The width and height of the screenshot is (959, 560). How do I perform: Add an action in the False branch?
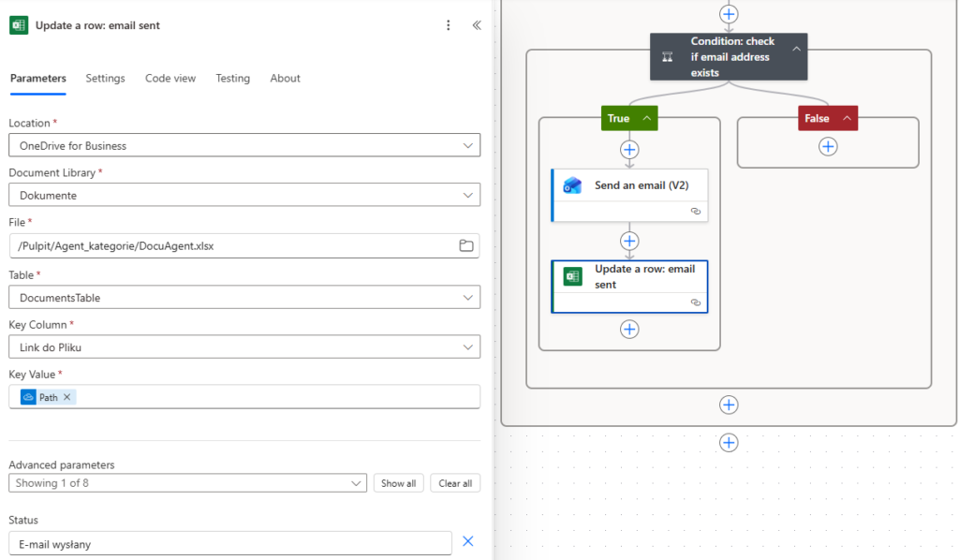828,147
